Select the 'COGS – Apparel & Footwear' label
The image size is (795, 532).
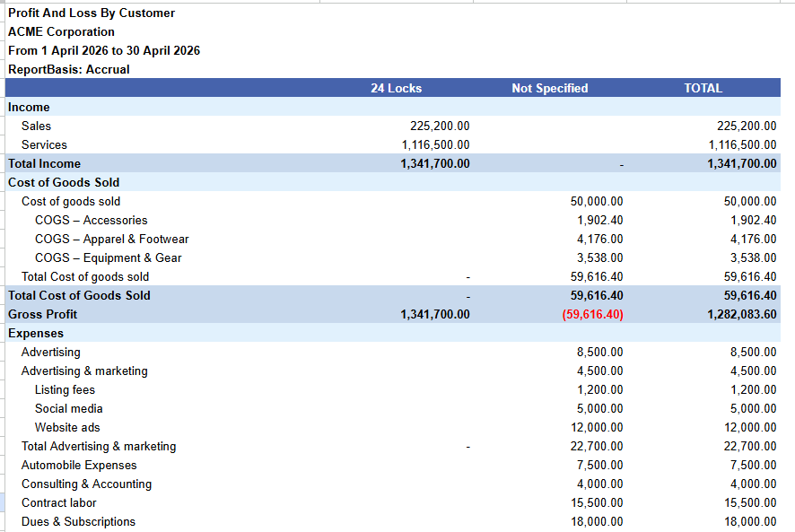[x=111, y=239]
